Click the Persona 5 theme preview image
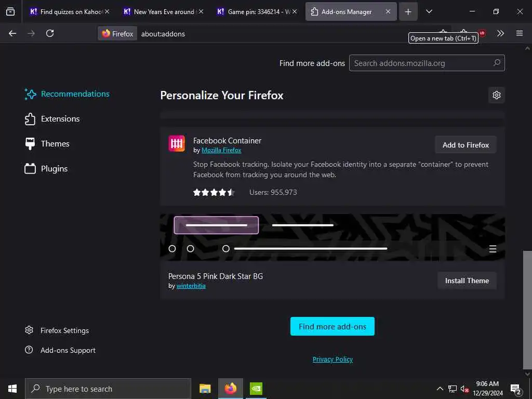The image size is (532, 399). click(332, 237)
